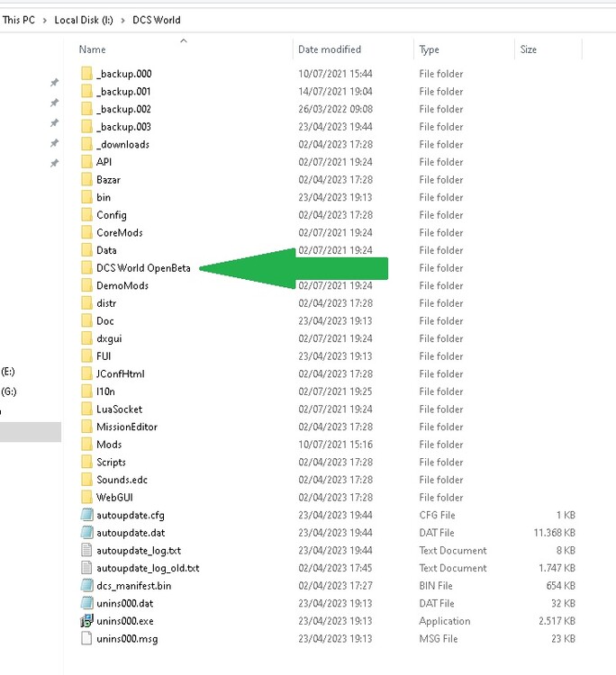Click the FUI folder icon
The image size is (616, 675).
pyautogui.click(x=86, y=356)
